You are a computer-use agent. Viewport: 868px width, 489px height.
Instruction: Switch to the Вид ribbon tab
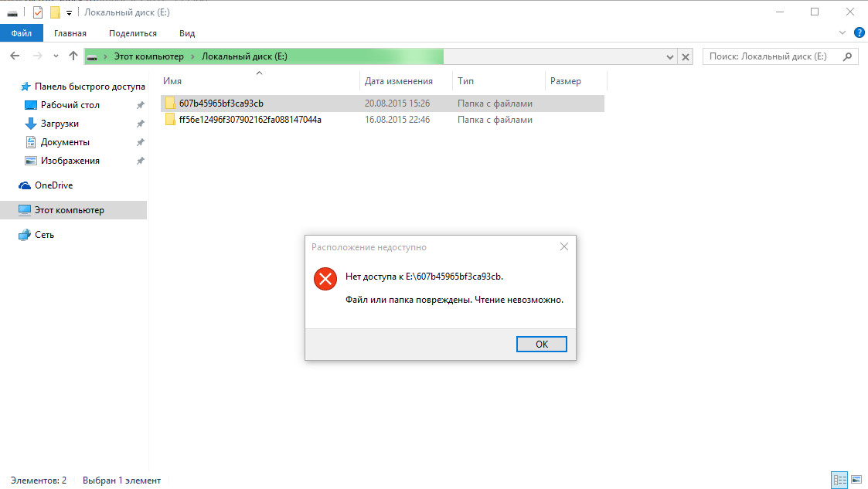187,33
